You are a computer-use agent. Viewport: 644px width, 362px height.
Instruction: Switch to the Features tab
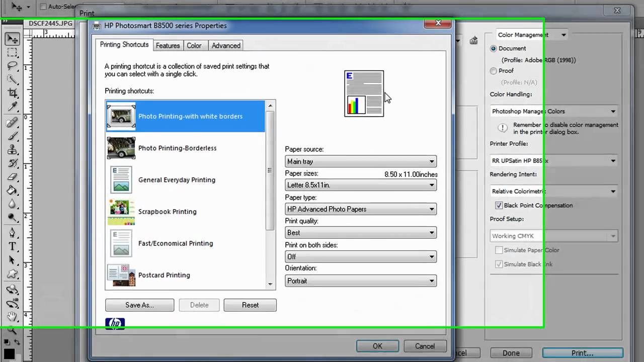point(168,45)
